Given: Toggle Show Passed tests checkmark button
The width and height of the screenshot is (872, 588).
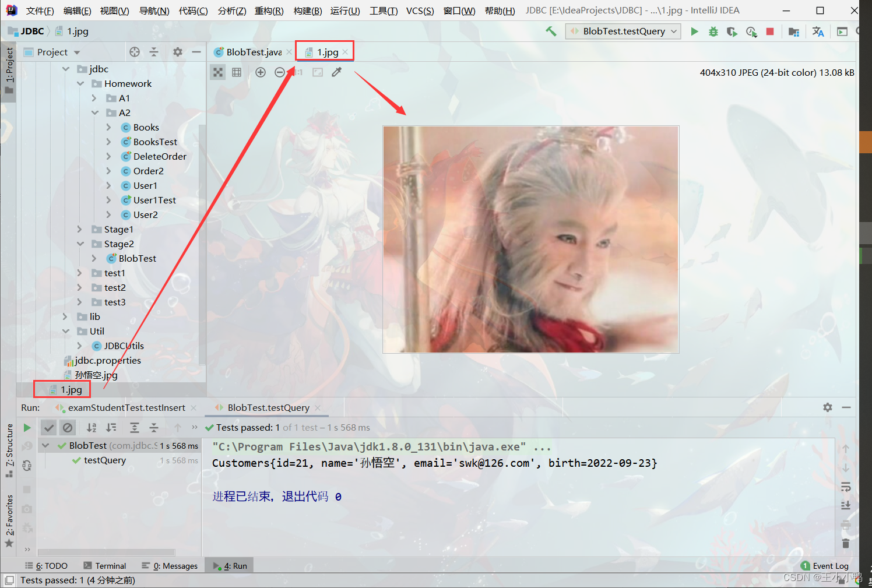Looking at the screenshot, I should tap(49, 428).
